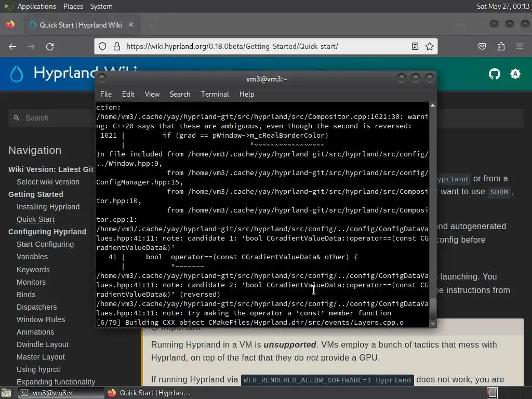Open the terminal Help menu
Image resolution: width=532 pixels, height=399 pixels.
pos(247,95)
